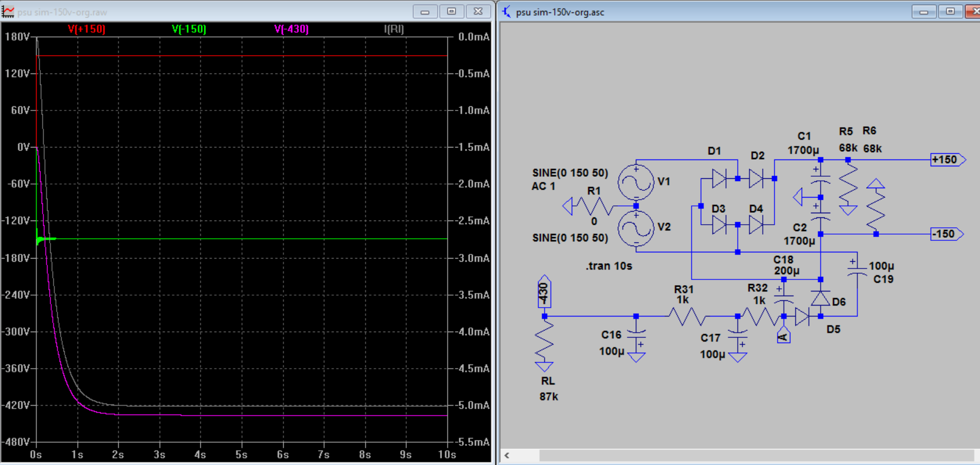Click the 10s time axis label
The width and height of the screenshot is (980, 465).
click(x=447, y=455)
